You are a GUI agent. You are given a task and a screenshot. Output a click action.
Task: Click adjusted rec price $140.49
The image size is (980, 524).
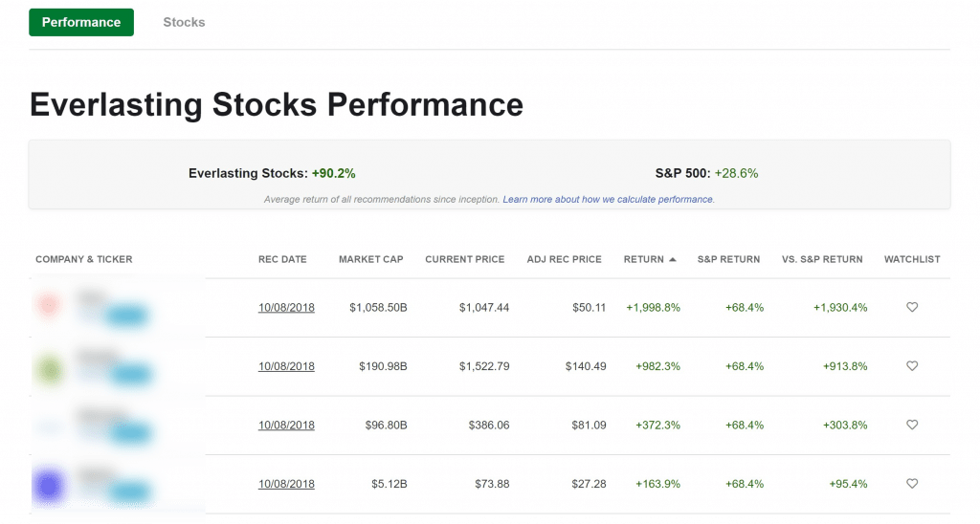pos(586,366)
